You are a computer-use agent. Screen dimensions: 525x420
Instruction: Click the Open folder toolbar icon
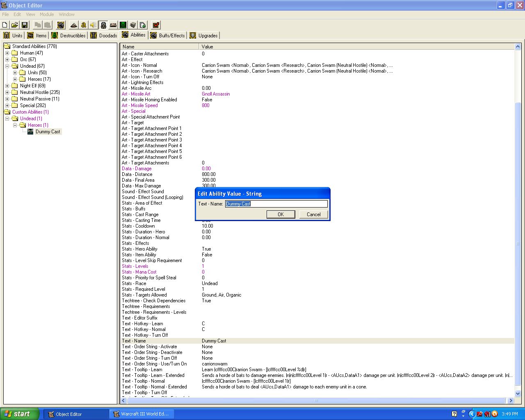pyautogui.click(x=14, y=25)
